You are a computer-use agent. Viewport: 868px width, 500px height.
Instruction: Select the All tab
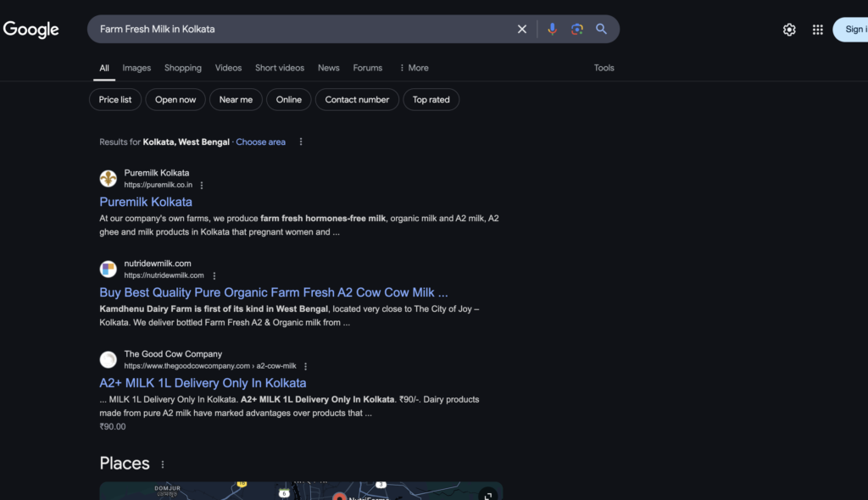click(104, 68)
